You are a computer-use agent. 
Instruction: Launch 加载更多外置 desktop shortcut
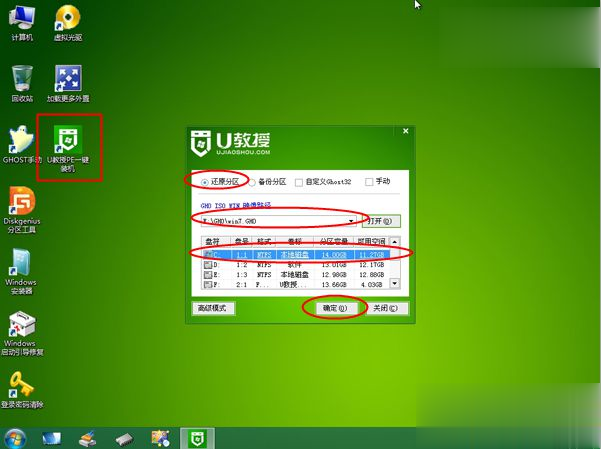click(x=68, y=84)
